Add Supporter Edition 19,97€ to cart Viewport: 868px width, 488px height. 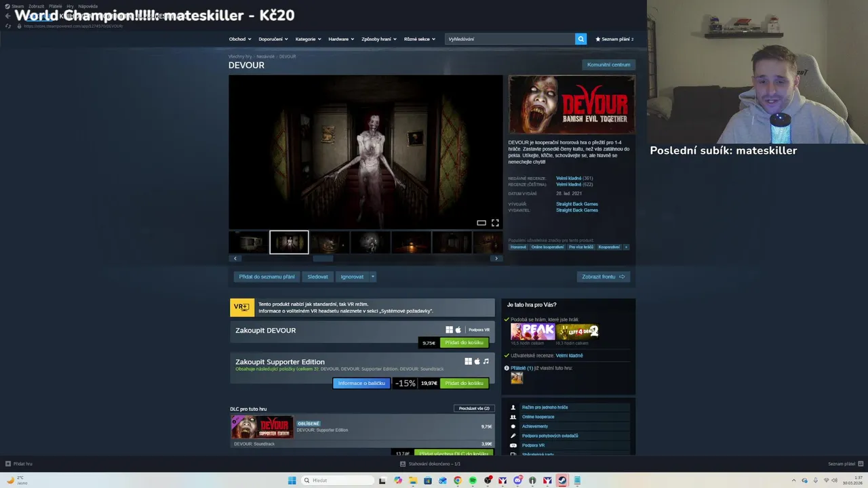tap(464, 383)
